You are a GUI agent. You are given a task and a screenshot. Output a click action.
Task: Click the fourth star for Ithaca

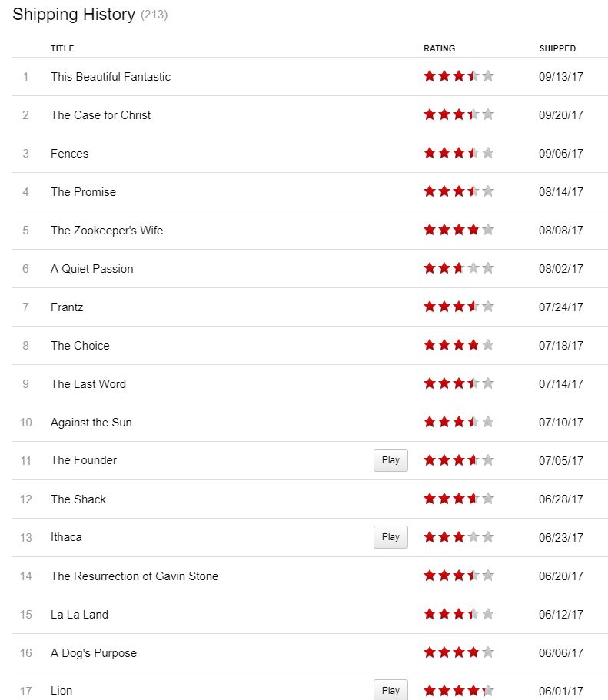473,537
